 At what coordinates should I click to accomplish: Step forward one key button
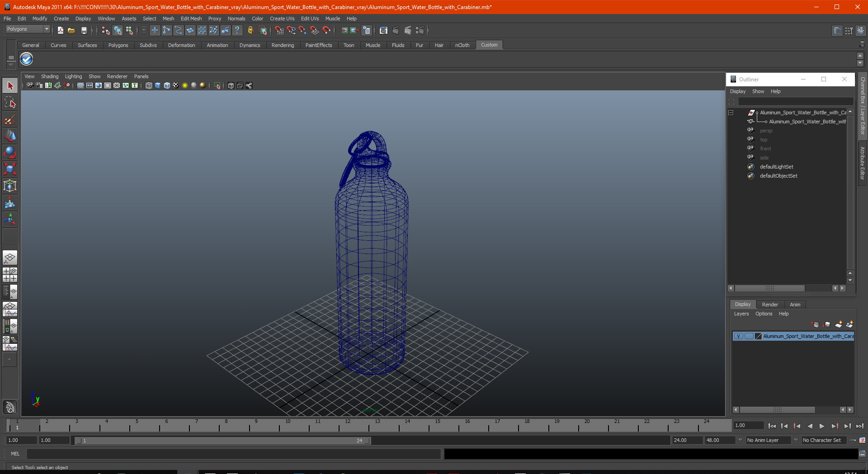(835, 426)
